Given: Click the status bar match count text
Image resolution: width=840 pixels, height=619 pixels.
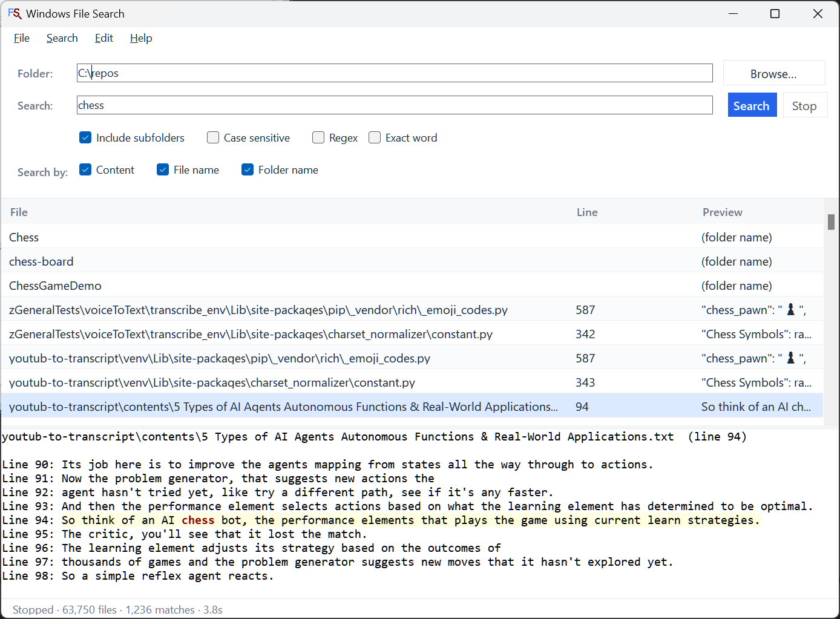Looking at the screenshot, I should (160, 610).
